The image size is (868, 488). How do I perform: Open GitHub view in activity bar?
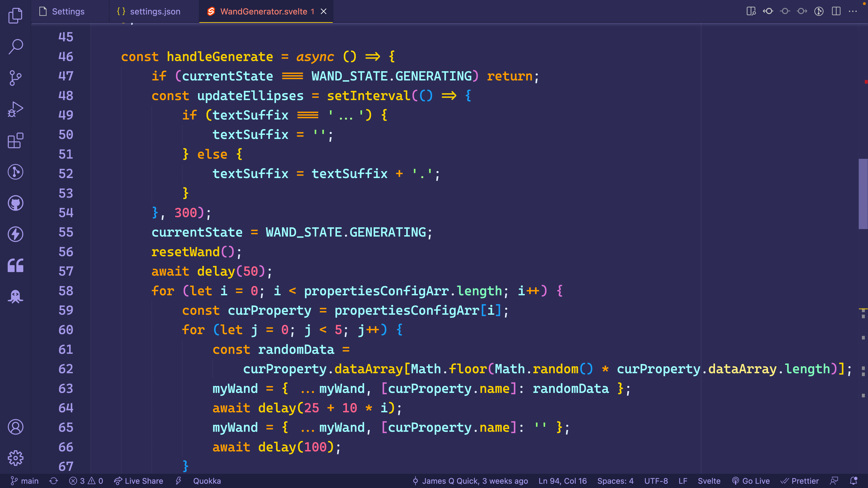(x=16, y=203)
